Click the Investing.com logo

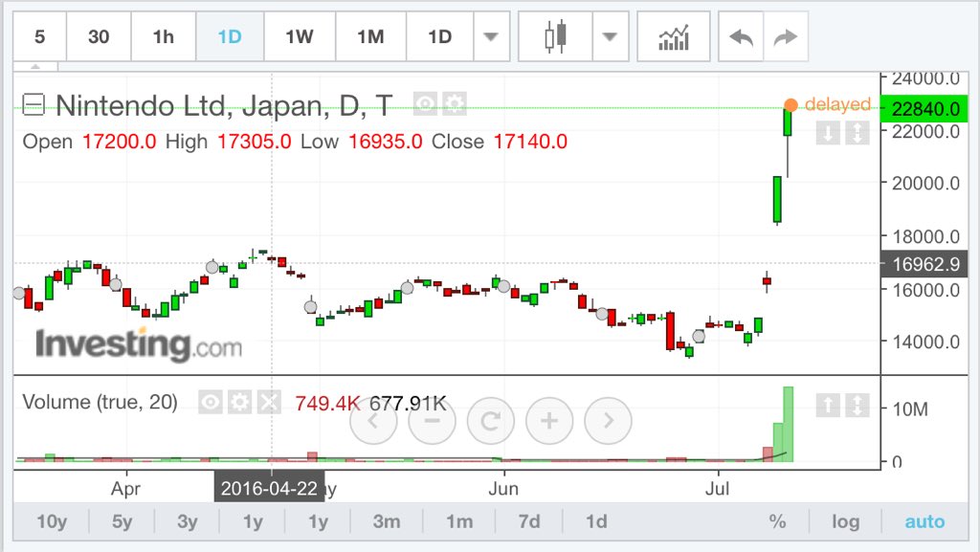click(x=138, y=344)
